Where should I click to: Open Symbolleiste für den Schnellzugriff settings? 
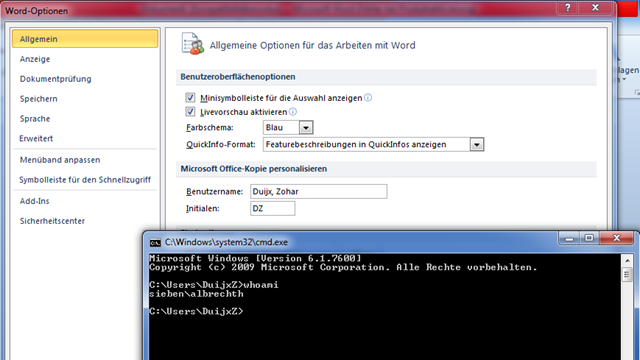click(85, 180)
